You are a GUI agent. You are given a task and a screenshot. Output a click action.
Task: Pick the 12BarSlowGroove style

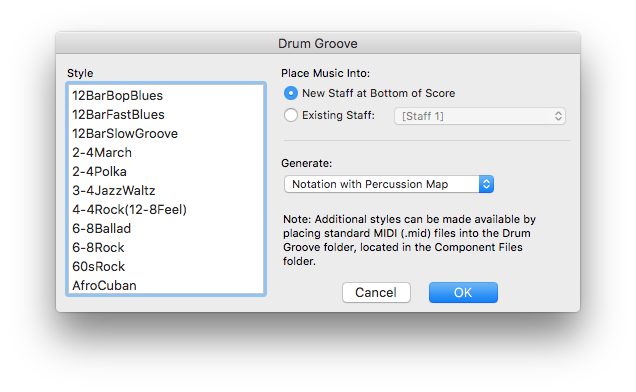tap(165, 134)
